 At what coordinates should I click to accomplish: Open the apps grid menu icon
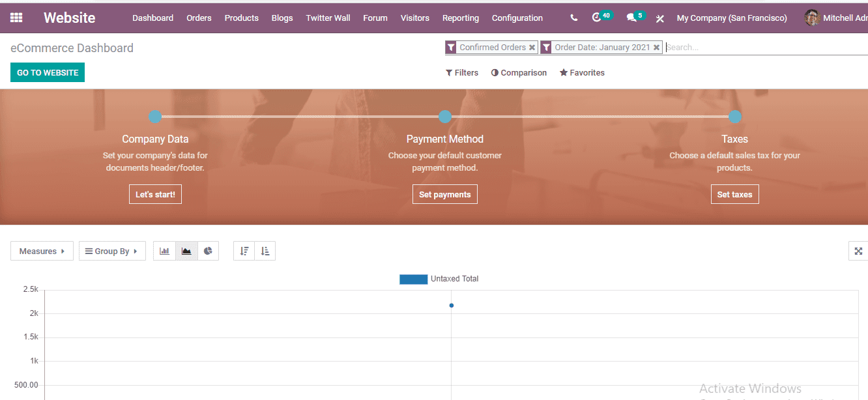pyautogui.click(x=16, y=18)
